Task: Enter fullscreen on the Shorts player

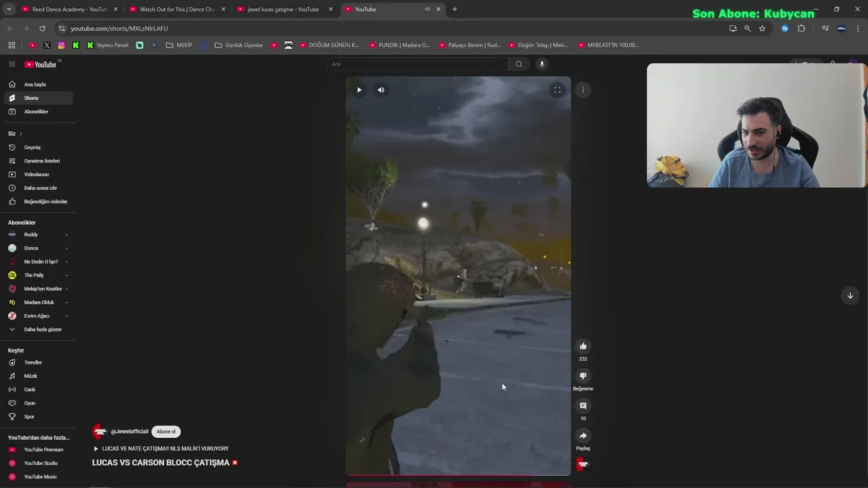Action: coord(557,90)
